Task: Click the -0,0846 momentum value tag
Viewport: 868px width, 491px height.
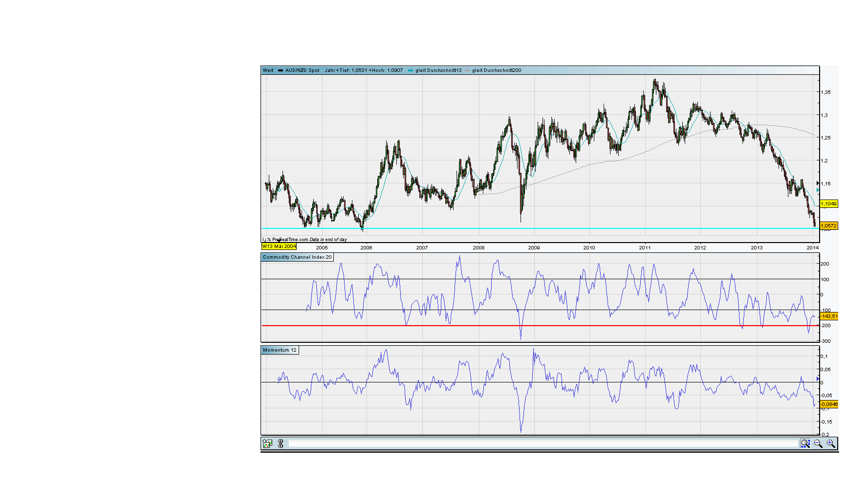Action: [x=829, y=404]
